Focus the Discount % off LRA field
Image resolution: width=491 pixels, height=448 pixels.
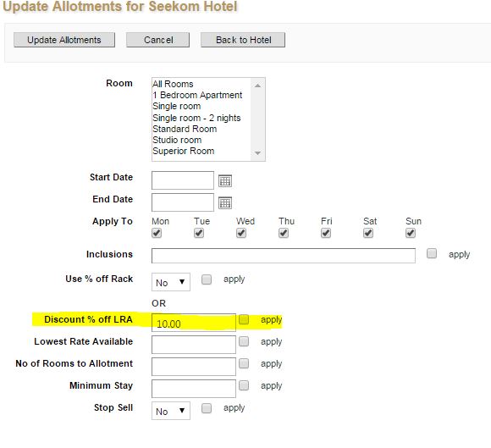click(194, 323)
